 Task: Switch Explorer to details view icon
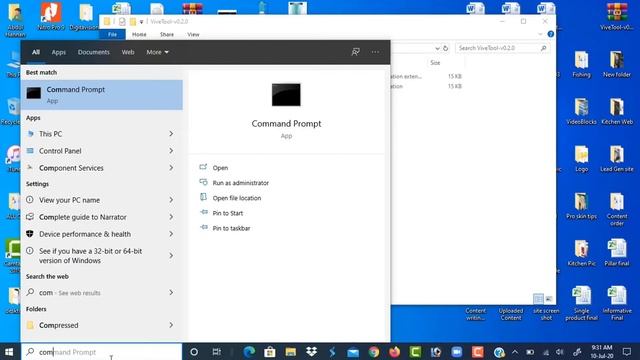click(538, 299)
